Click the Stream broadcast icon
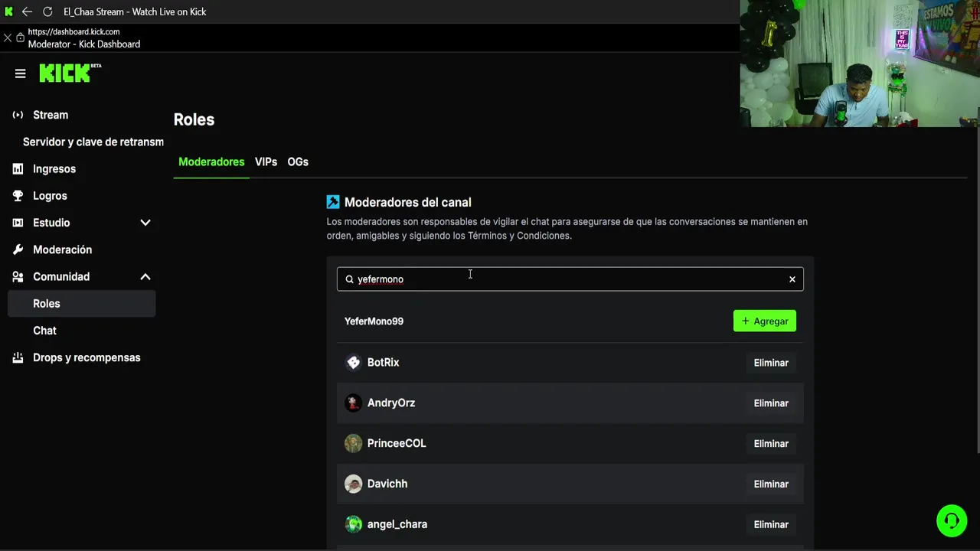The image size is (980, 551). coord(18,115)
